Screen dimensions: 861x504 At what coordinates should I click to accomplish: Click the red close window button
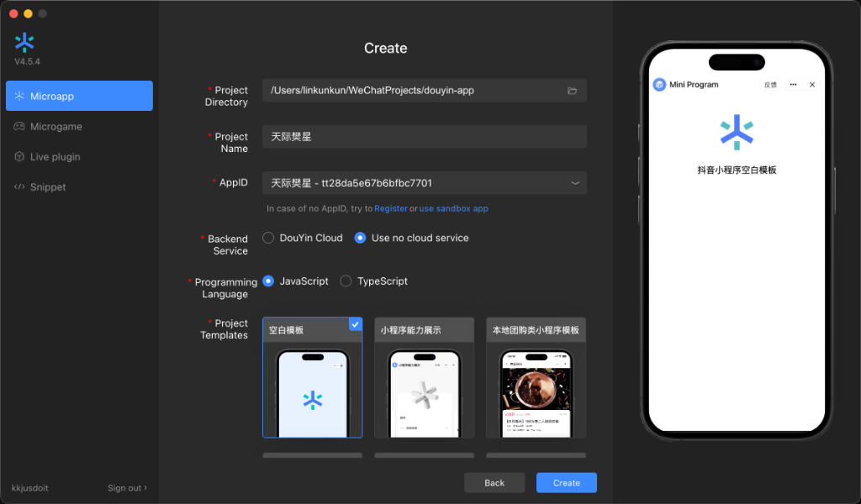pos(13,13)
